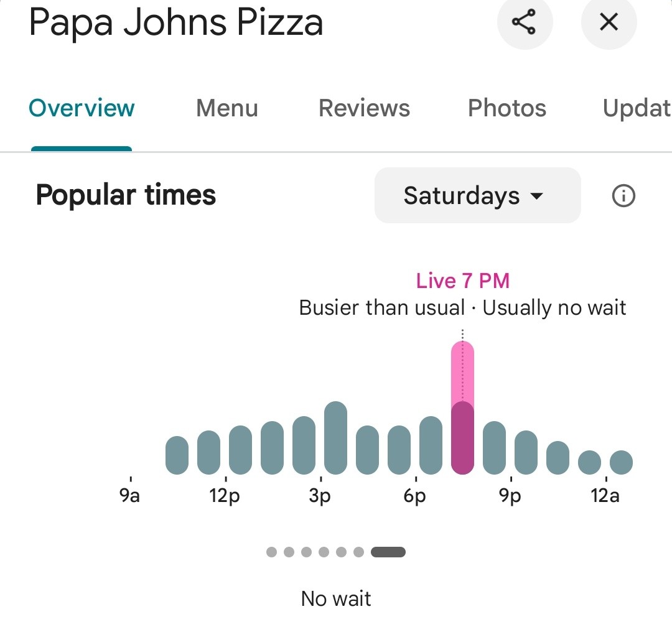This screenshot has width=672, height=632.
Task: Switch to the Menu tab
Action: pyautogui.click(x=226, y=108)
